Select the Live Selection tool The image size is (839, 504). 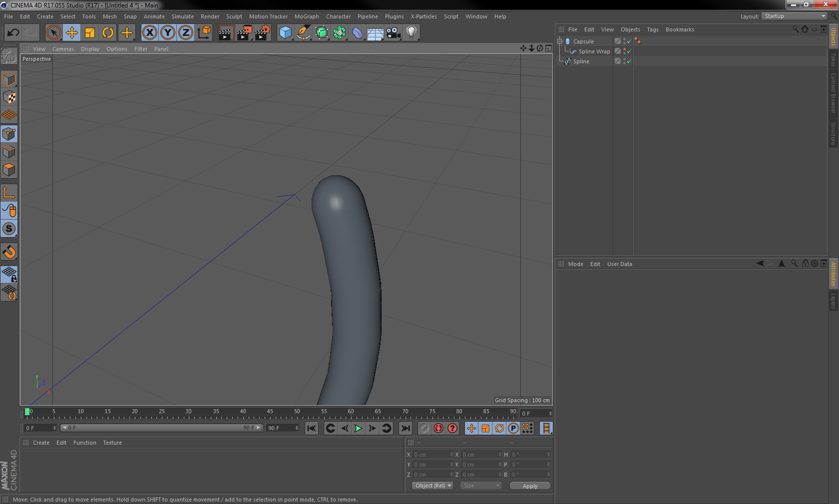pyautogui.click(x=53, y=33)
